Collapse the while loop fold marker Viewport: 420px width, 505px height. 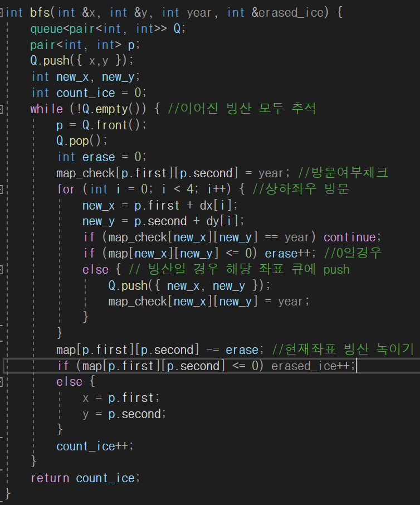[1, 109]
